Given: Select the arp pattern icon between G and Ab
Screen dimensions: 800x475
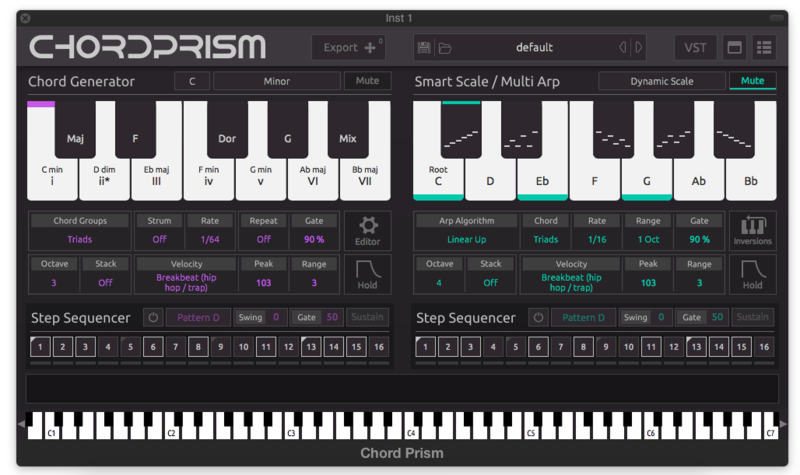Looking at the screenshot, I should (x=673, y=130).
